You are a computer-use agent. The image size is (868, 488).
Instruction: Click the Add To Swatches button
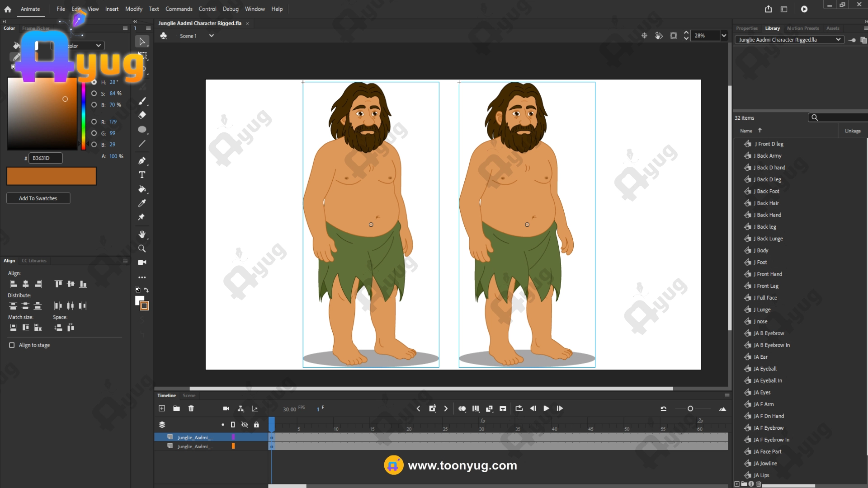[x=38, y=198]
